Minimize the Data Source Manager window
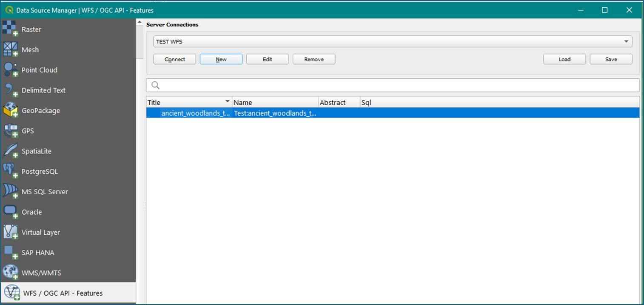The image size is (644, 305). 580,10
